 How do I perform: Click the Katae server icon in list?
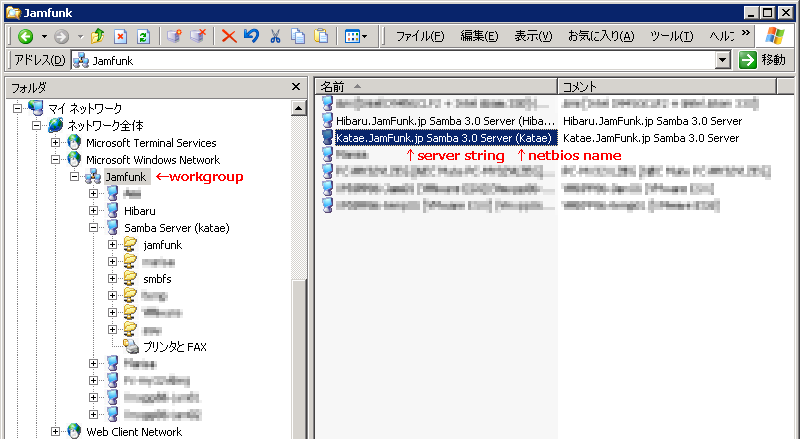[328, 137]
